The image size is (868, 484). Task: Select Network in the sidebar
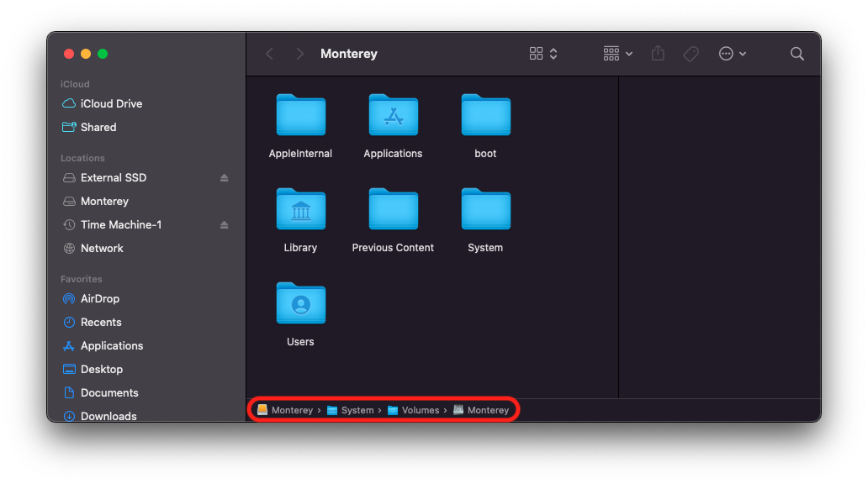(93, 249)
